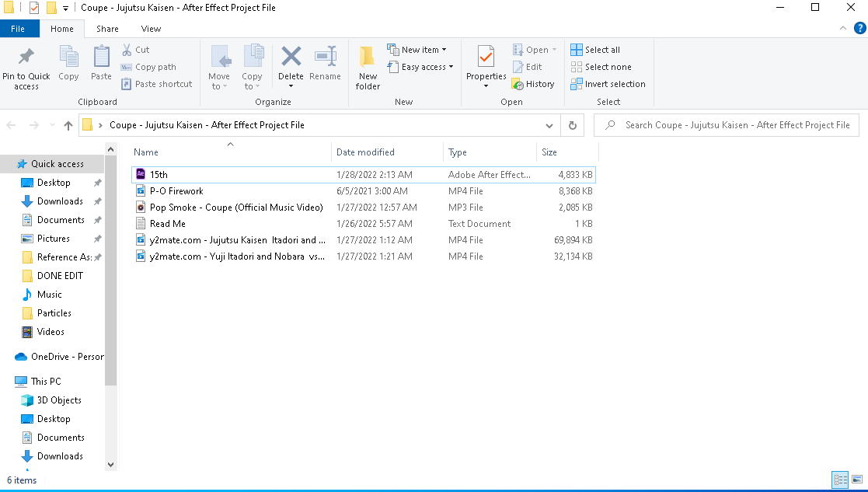Open file History
The width and height of the screenshot is (868, 492).
(534, 84)
